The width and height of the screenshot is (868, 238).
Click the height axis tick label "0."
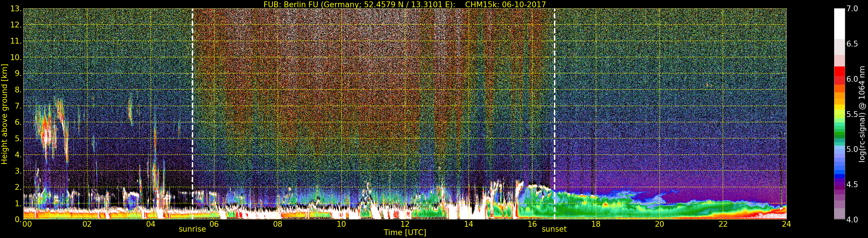coord(18,219)
